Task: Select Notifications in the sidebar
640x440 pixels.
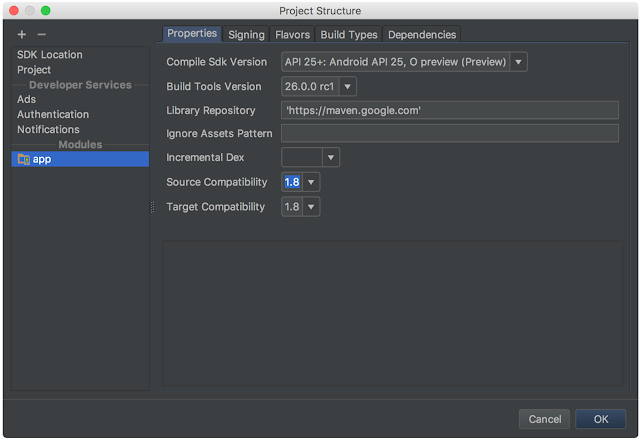Action: tap(48, 129)
